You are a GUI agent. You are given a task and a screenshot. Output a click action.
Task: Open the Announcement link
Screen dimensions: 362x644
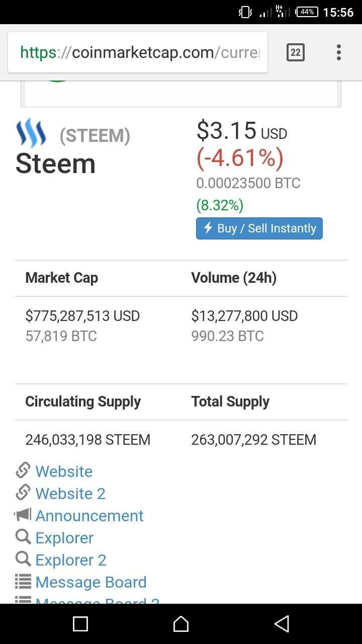[x=89, y=516]
